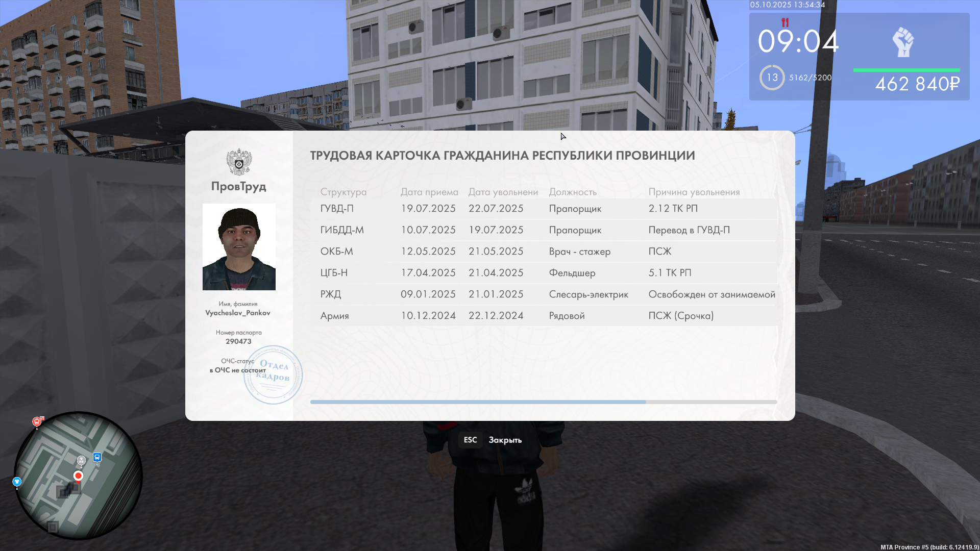Click the blue t-shirt clothing shop marker
The height and width of the screenshot is (551, 980).
[x=17, y=481]
